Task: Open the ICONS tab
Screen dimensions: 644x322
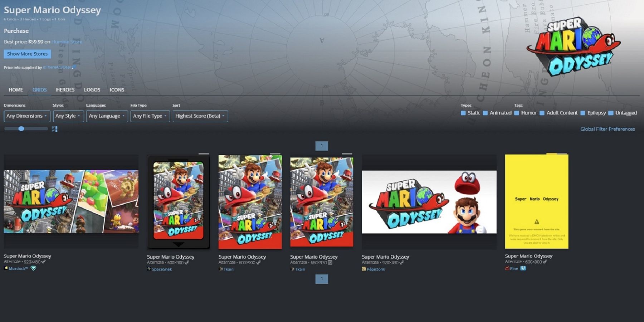Action: [x=117, y=90]
